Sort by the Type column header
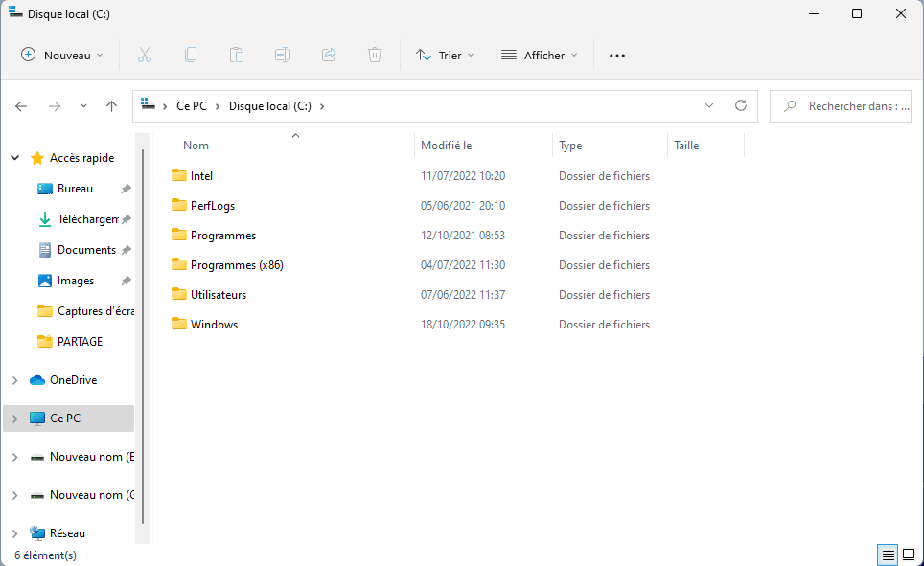 [570, 146]
